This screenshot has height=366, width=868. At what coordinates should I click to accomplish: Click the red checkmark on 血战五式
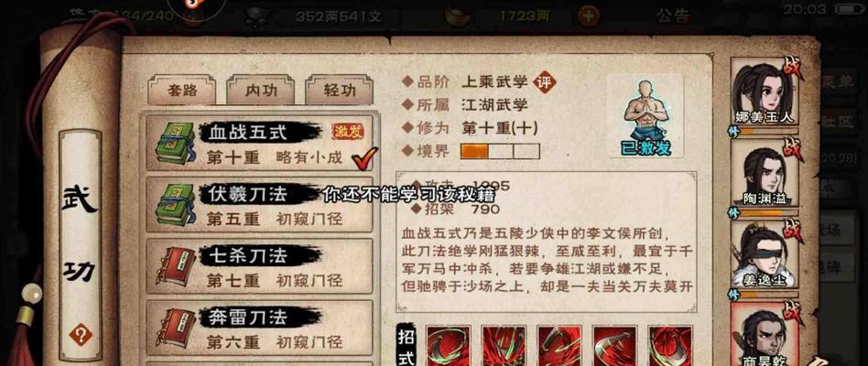pyautogui.click(x=364, y=157)
